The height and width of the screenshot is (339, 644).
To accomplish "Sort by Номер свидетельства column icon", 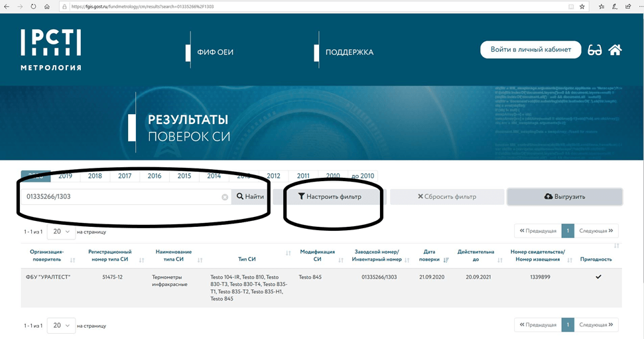I will click(570, 260).
